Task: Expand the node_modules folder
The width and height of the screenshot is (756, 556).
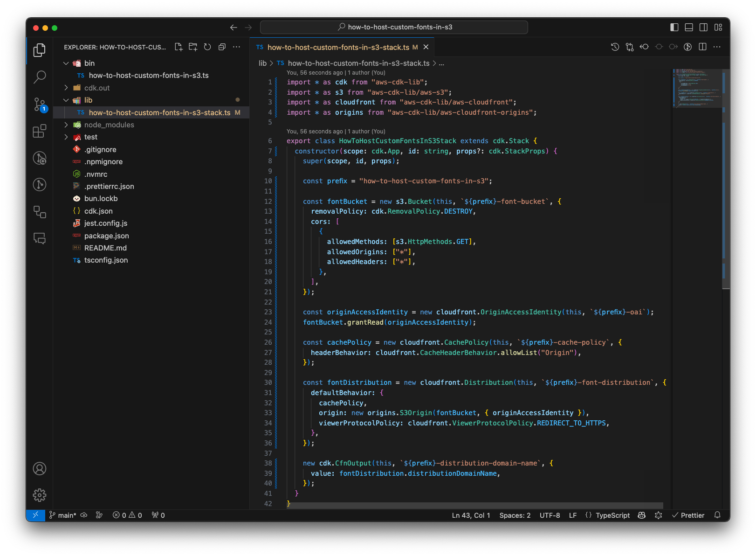Action: pos(66,125)
